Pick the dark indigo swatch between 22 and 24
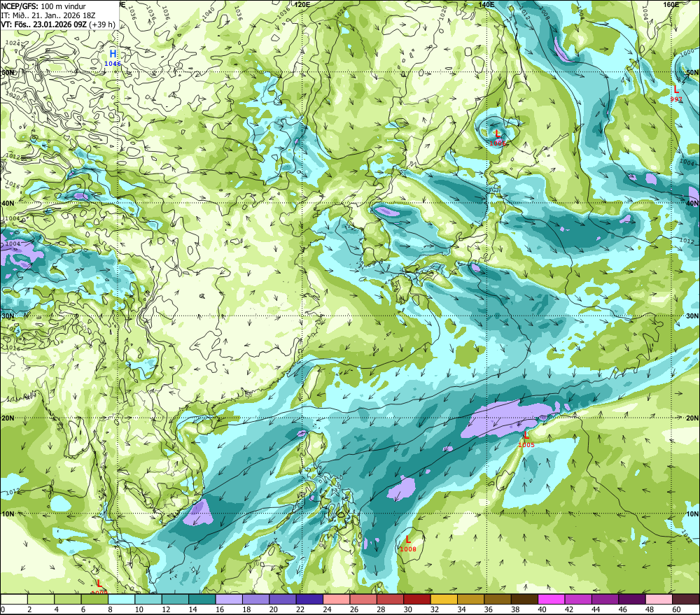Image resolution: width=700 pixels, height=615 pixels. pos(309,599)
